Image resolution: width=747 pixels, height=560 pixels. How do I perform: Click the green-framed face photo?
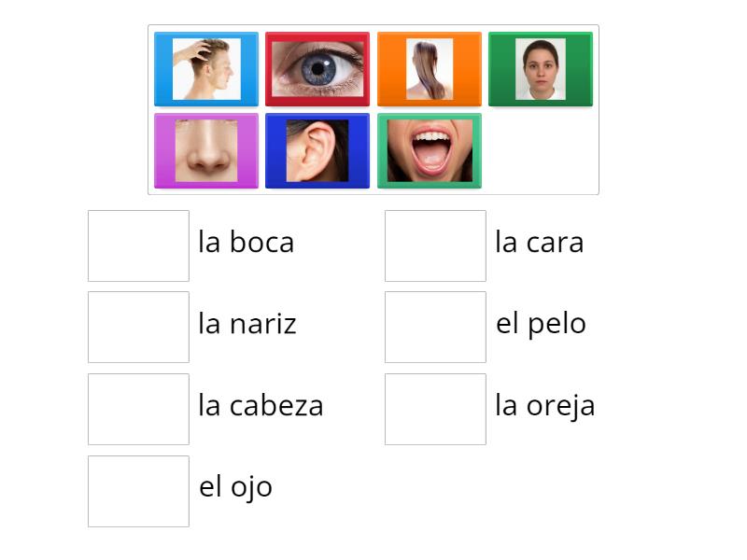tap(541, 68)
